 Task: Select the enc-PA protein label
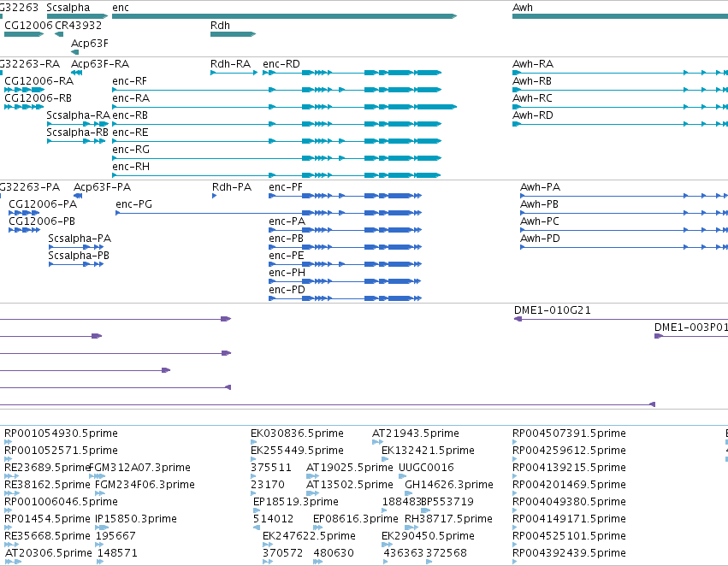[287, 221]
